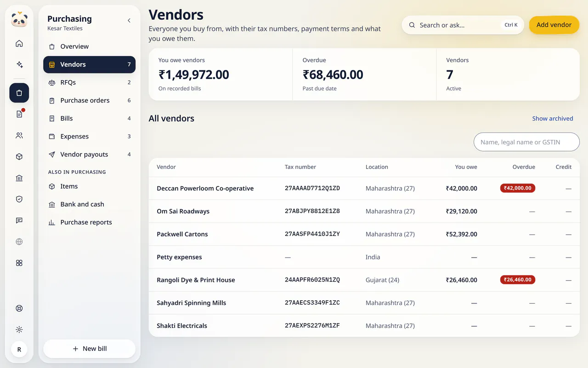This screenshot has height=368, width=588.
Task: Open the shield check rail icon
Action: (19, 199)
